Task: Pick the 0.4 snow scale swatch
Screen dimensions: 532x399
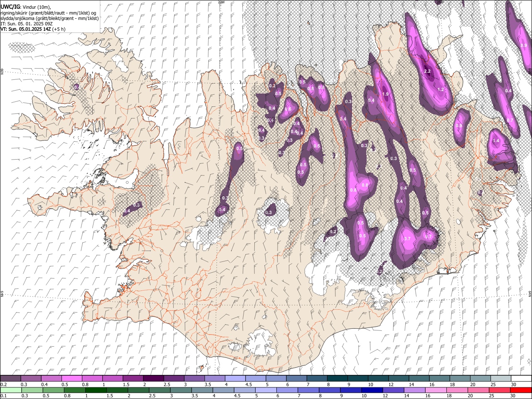Action: (51, 378)
